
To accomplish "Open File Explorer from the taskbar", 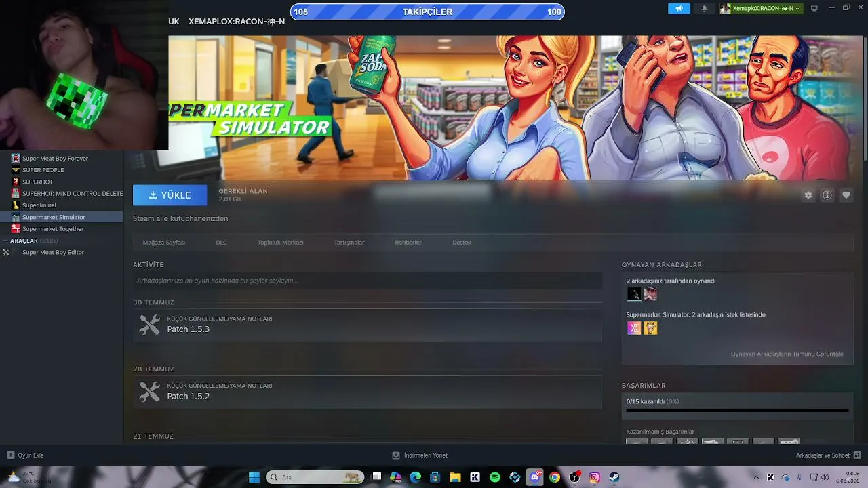I will point(455,477).
